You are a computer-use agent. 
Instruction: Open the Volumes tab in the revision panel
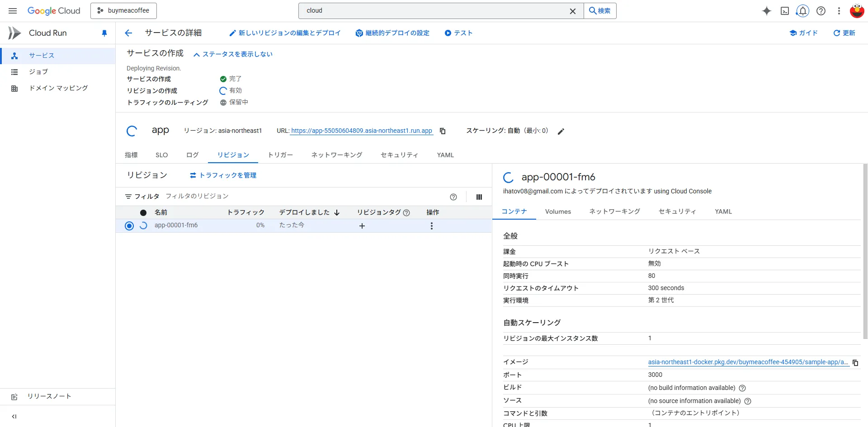(x=558, y=211)
